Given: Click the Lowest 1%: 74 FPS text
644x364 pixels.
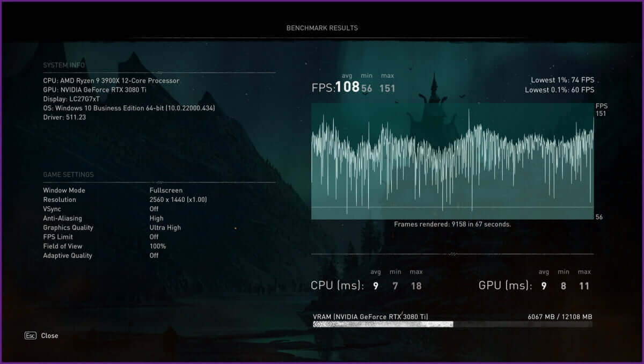Looking at the screenshot, I should [x=562, y=80].
